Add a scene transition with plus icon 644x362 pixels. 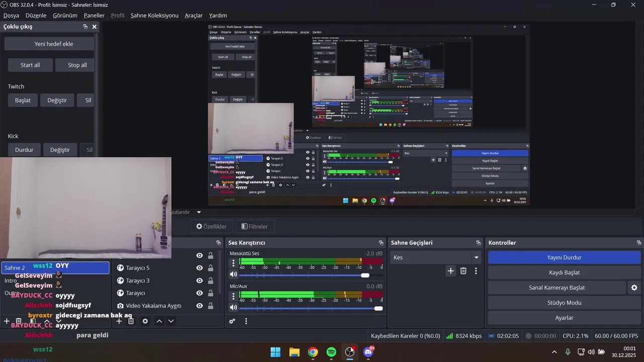(451, 271)
